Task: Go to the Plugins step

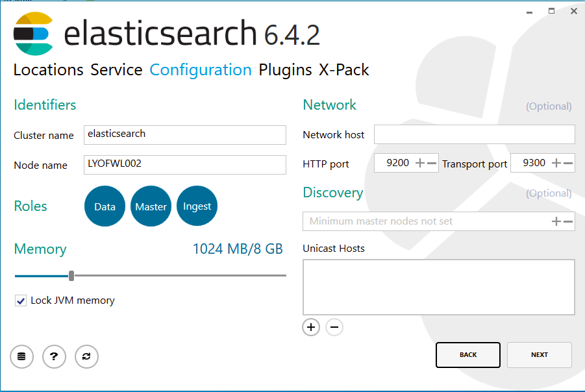Action: click(x=286, y=69)
